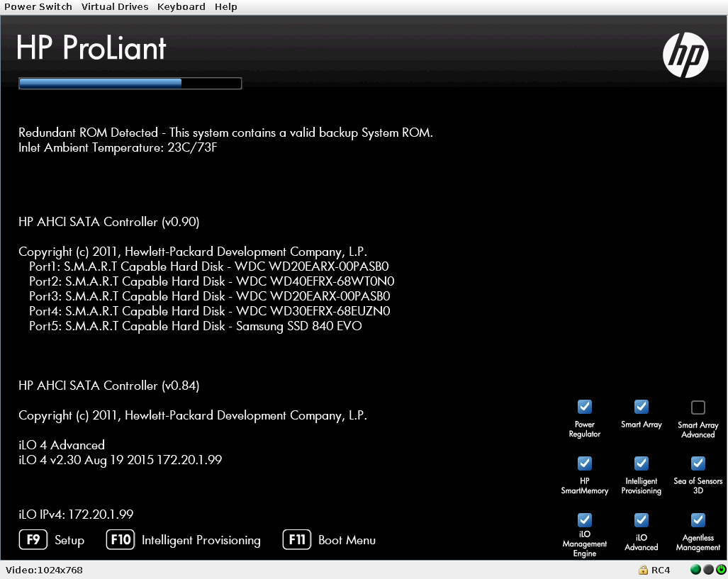Click the Port4 WD30EFRX disk line
This screenshot has width=728, height=579.
[209, 311]
